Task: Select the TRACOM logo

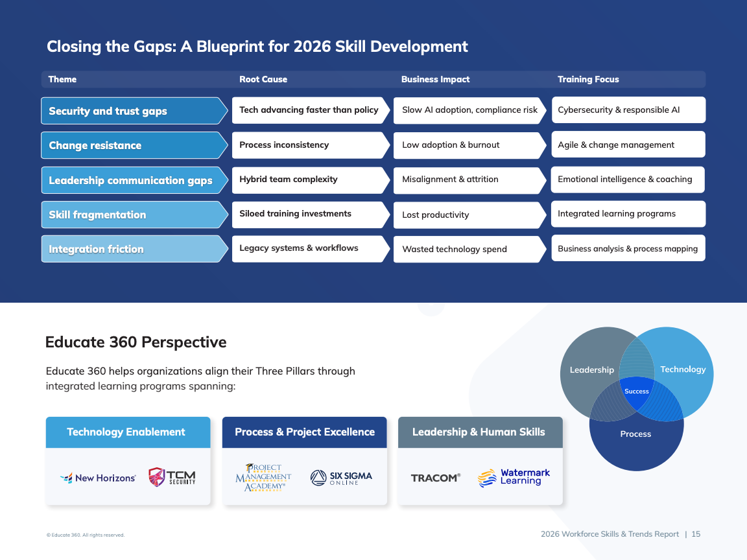Action: click(435, 478)
